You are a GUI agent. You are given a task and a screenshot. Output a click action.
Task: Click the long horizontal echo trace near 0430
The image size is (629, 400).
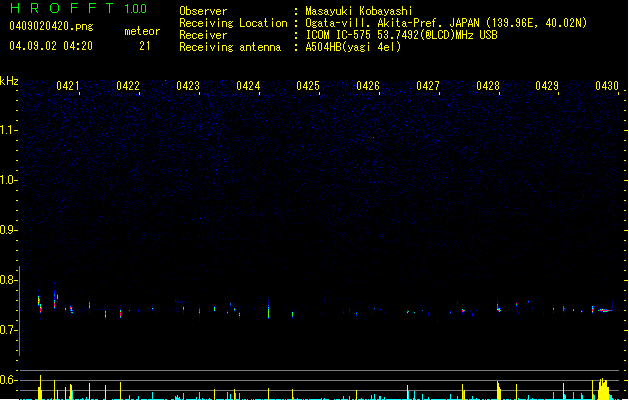(605, 310)
